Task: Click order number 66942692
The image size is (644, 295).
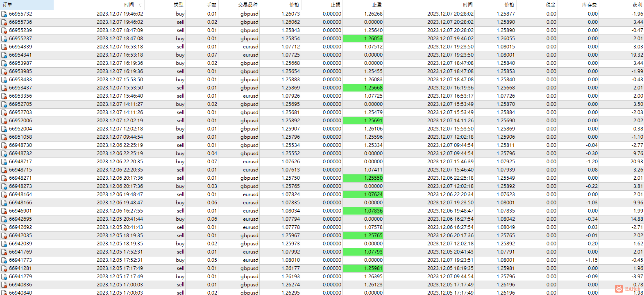Action: pos(20,227)
